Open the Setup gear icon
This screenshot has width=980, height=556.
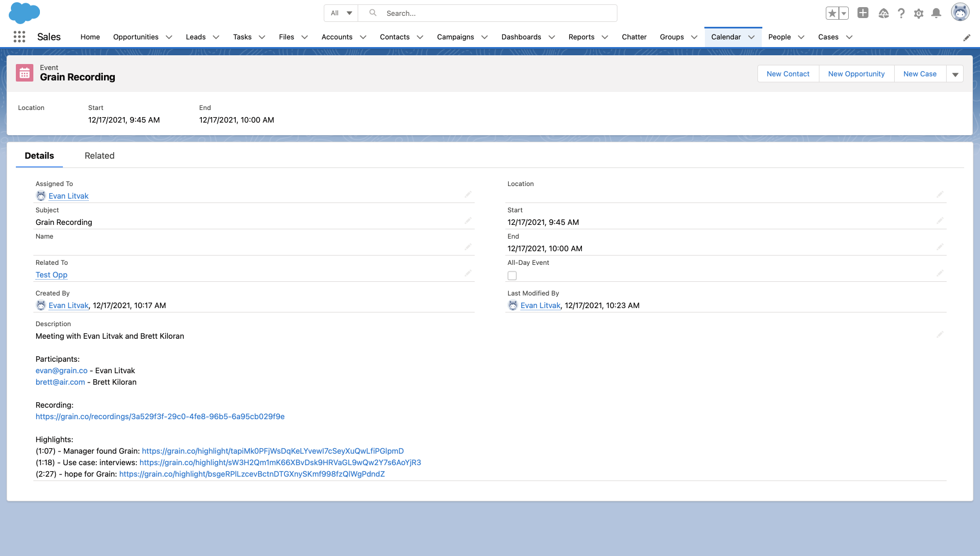tap(919, 13)
